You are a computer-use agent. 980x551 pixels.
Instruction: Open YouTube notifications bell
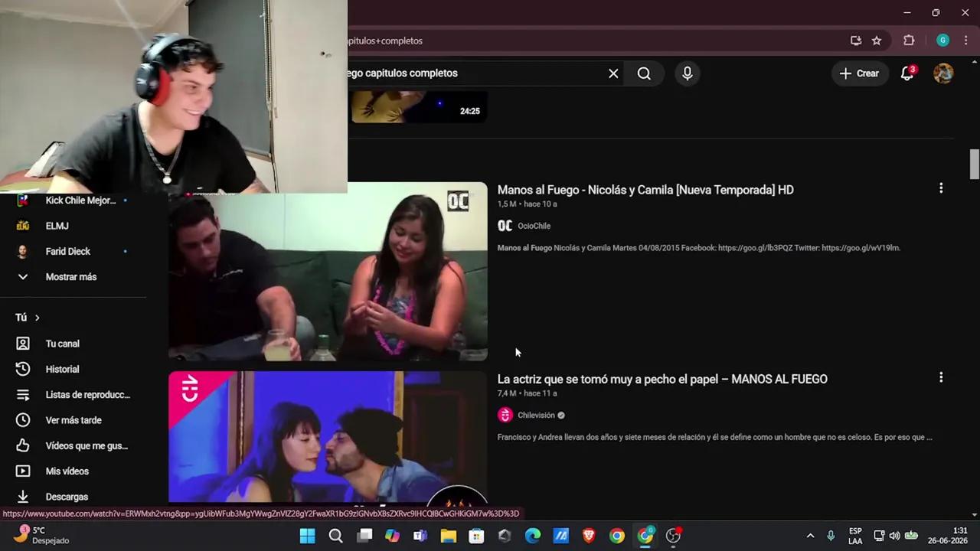[907, 73]
